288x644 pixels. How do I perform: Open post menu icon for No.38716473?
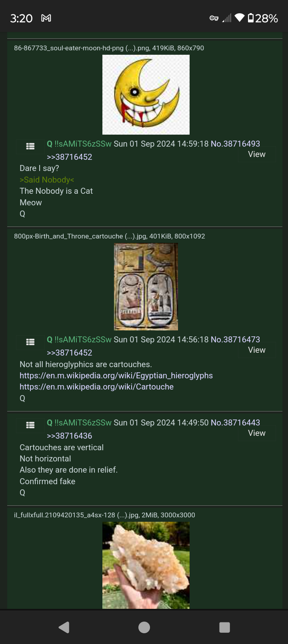(30, 342)
